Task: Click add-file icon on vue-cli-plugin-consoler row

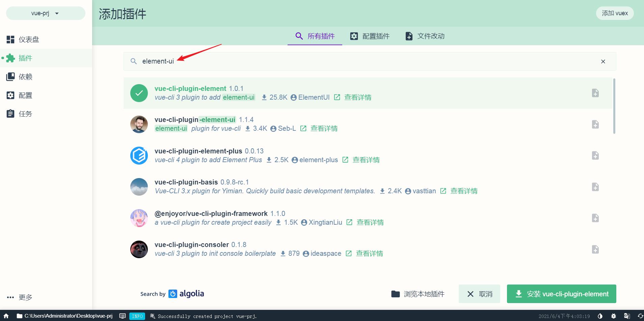Action: 595,249
